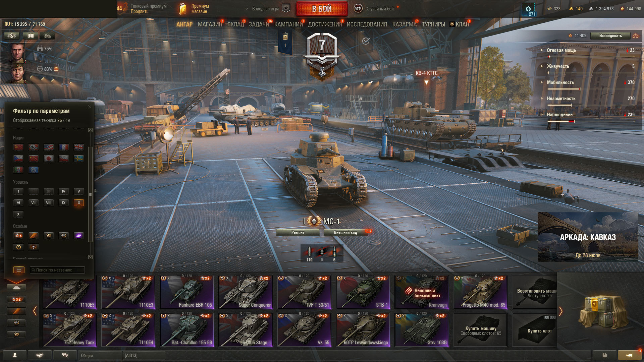The width and height of the screenshot is (644, 362).
Task: Open the chat messages icon in bottom bar
Action: click(65, 355)
